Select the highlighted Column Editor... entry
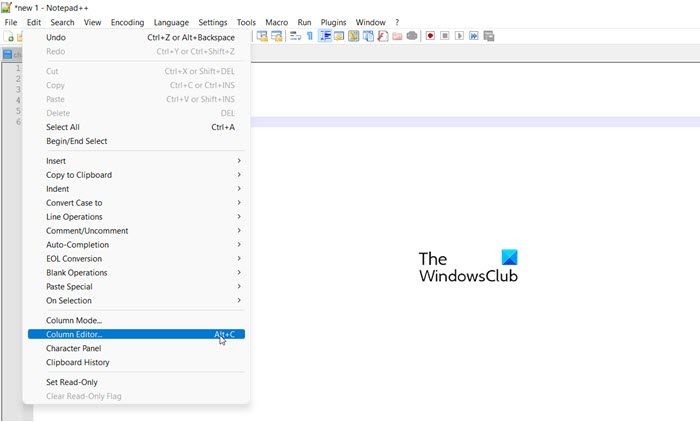The height and width of the screenshot is (422, 700). click(x=136, y=334)
